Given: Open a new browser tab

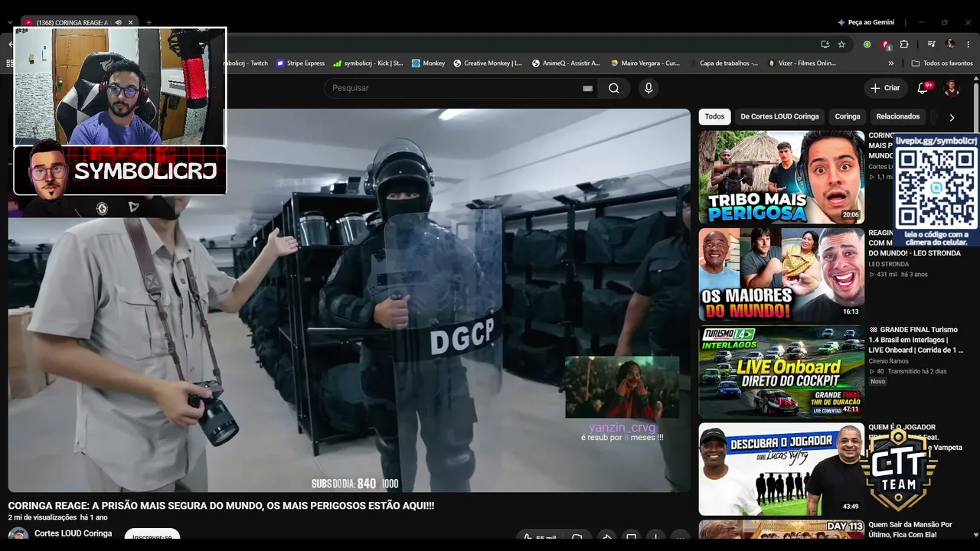Looking at the screenshot, I should click(149, 22).
